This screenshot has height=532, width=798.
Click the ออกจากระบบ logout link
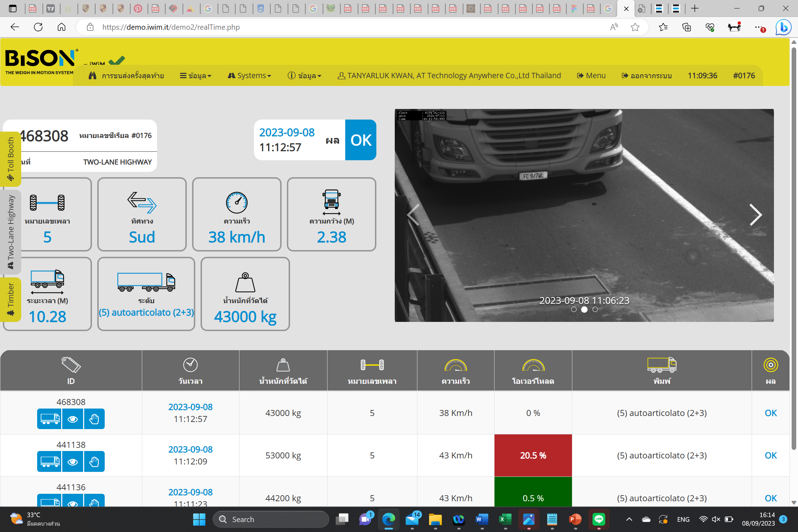tap(647, 76)
